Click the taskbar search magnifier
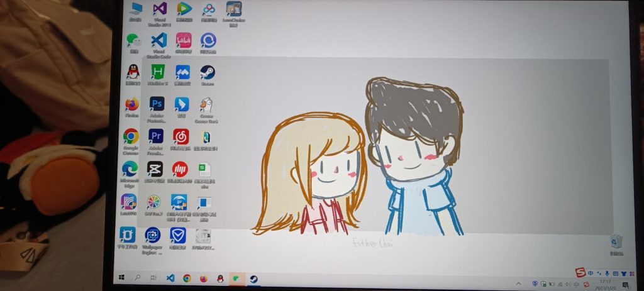 coord(137,277)
